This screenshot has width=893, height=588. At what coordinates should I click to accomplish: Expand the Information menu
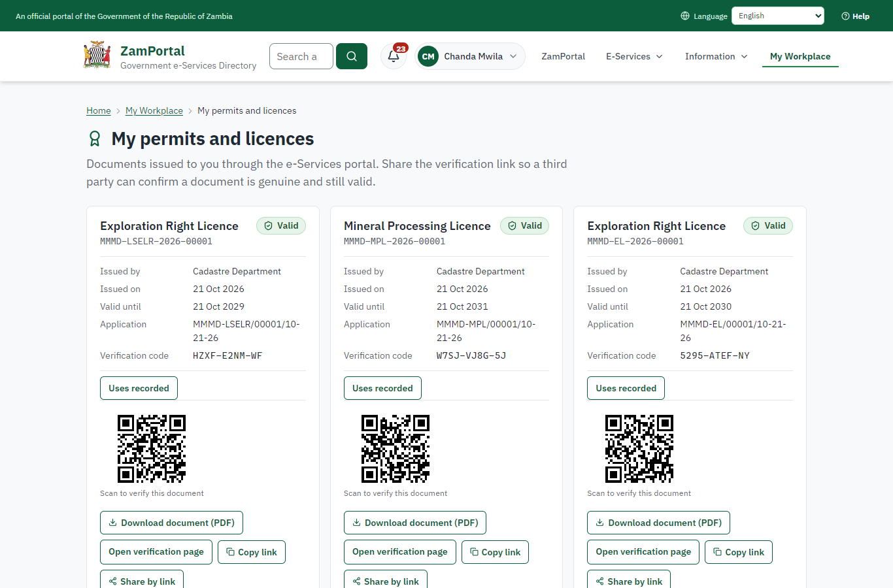[x=716, y=56]
